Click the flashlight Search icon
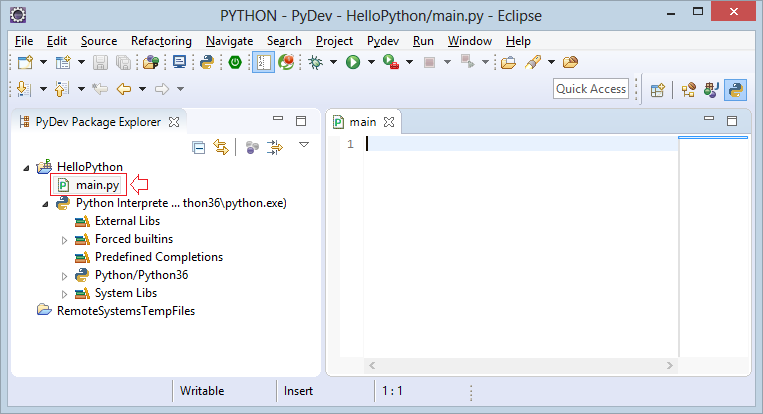 (x=533, y=62)
